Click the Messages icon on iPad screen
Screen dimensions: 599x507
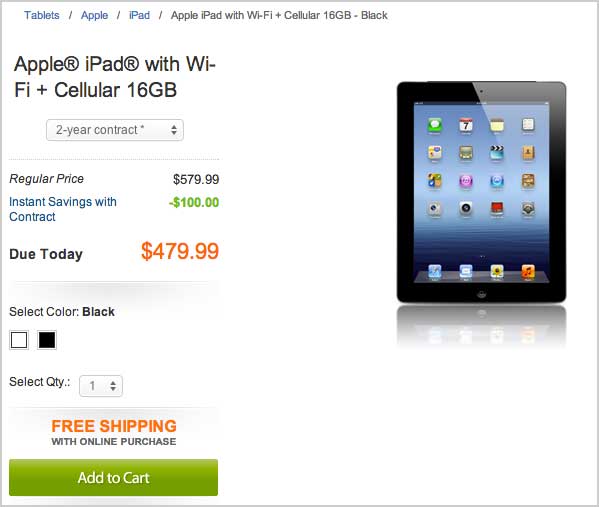435,125
